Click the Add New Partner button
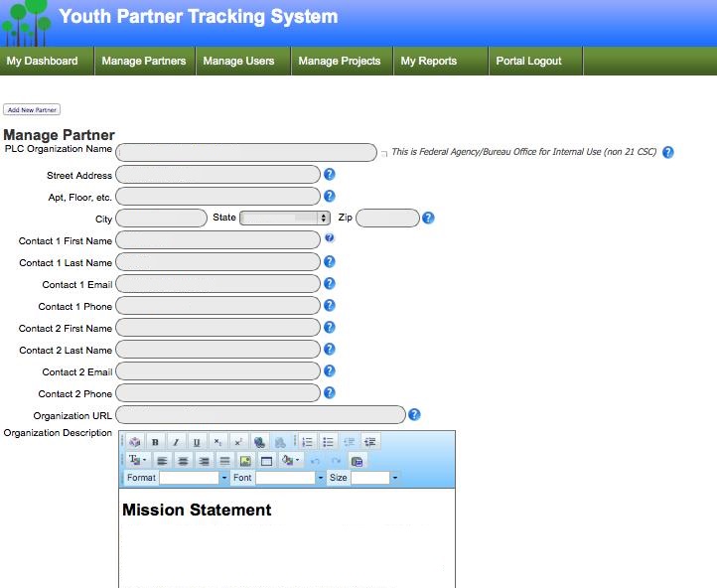The width and height of the screenshot is (717, 588). tap(32, 110)
